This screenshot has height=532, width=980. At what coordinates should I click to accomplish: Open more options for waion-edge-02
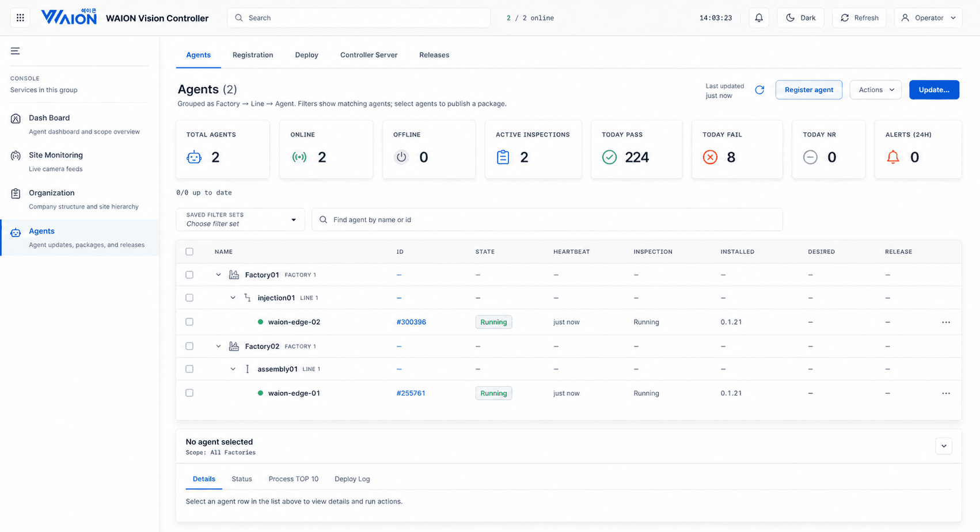946,322
